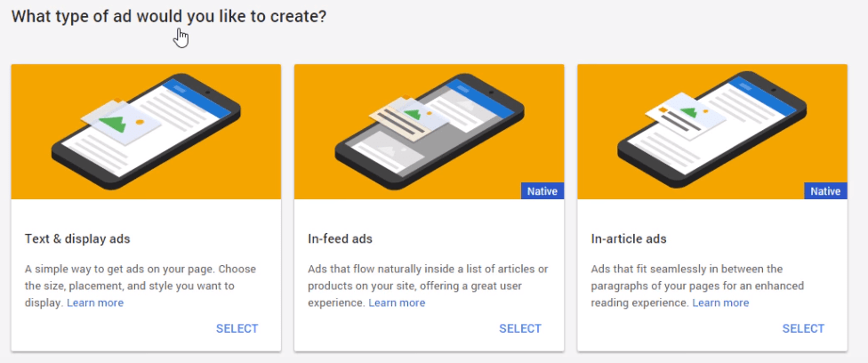This screenshot has height=363, width=868.
Task: Click green mountain picture in Text & display illustration
Action: tap(114, 124)
